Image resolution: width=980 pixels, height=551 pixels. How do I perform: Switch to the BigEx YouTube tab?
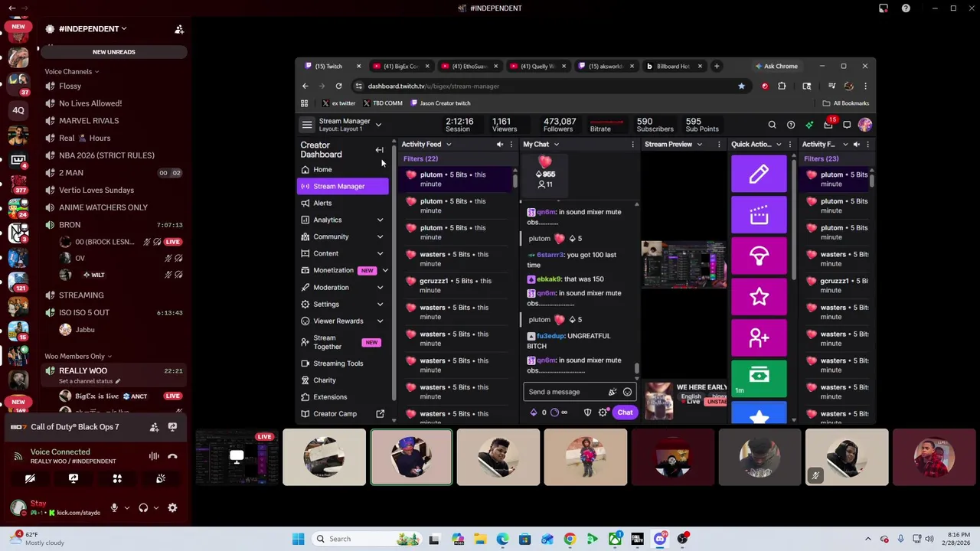pyautogui.click(x=400, y=66)
